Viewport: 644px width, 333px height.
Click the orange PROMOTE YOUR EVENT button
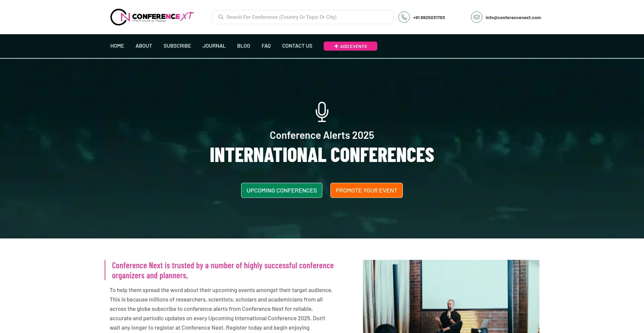click(367, 190)
